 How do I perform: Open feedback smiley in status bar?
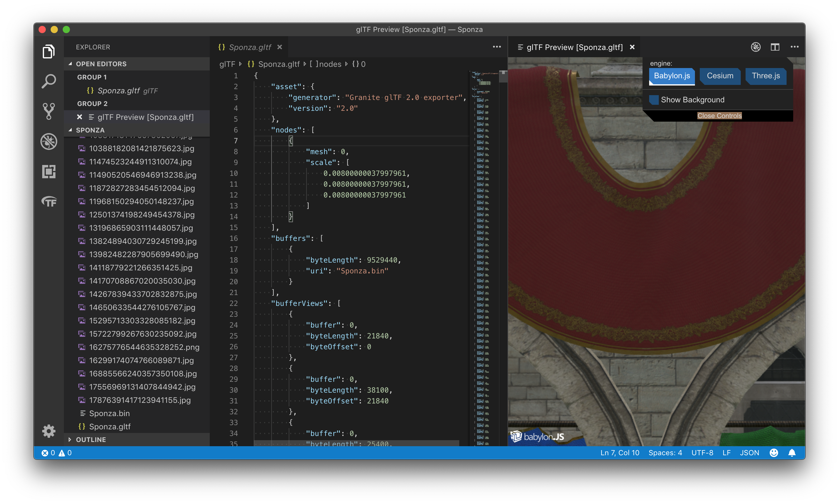pos(774,453)
